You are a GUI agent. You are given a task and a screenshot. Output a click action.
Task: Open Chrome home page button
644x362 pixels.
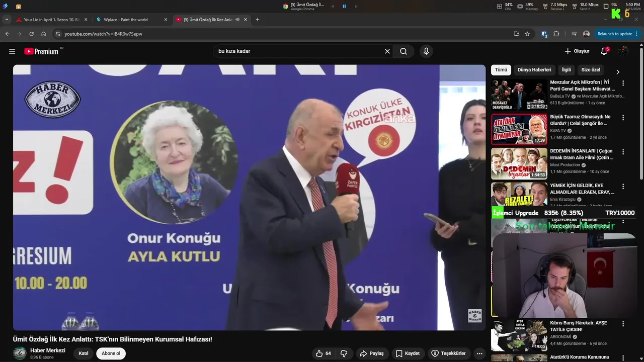click(x=43, y=34)
